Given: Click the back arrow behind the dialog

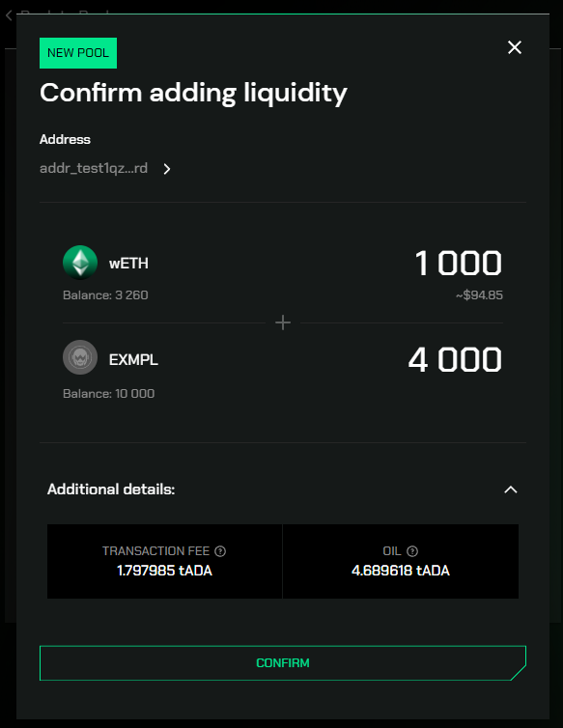Looking at the screenshot, I should 9,15.
